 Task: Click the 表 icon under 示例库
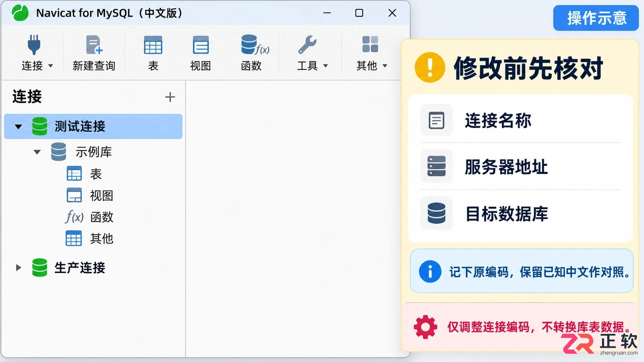(74, 173)
